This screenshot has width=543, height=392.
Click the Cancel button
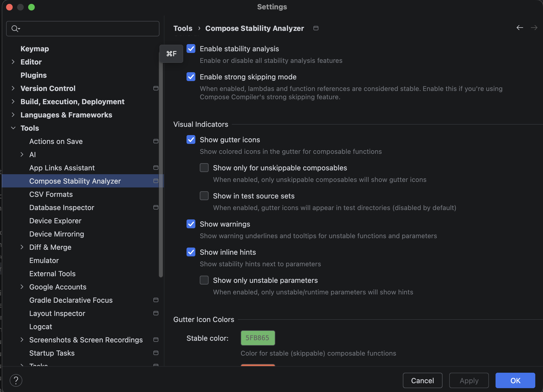(x=422, y=380)
